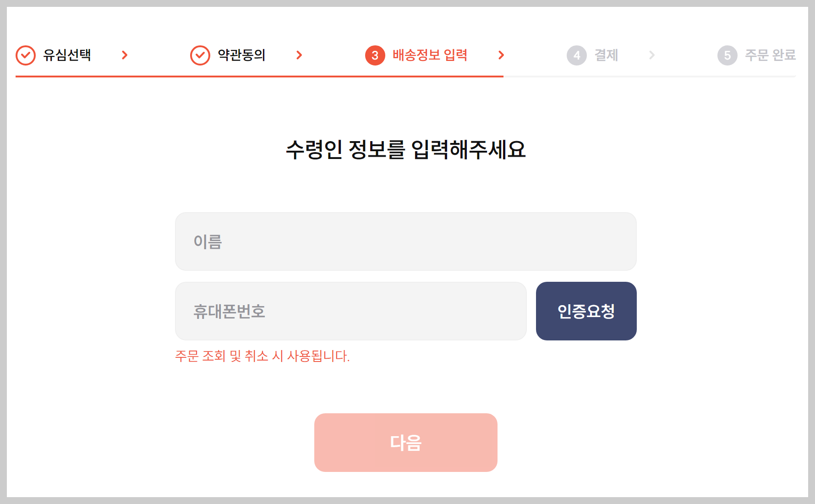Viewport: 815px width, 504px height.
Task: Select the 유심선택 step label
Action: click(67, 55)
